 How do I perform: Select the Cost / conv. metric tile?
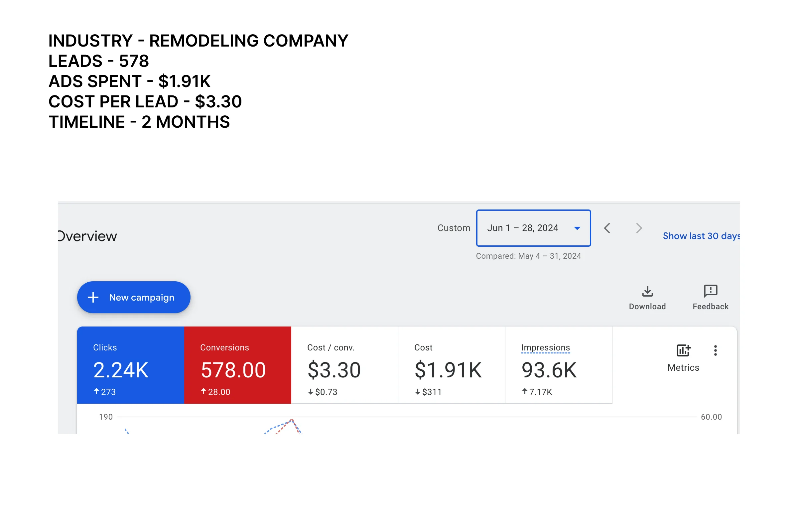[344, 365]
